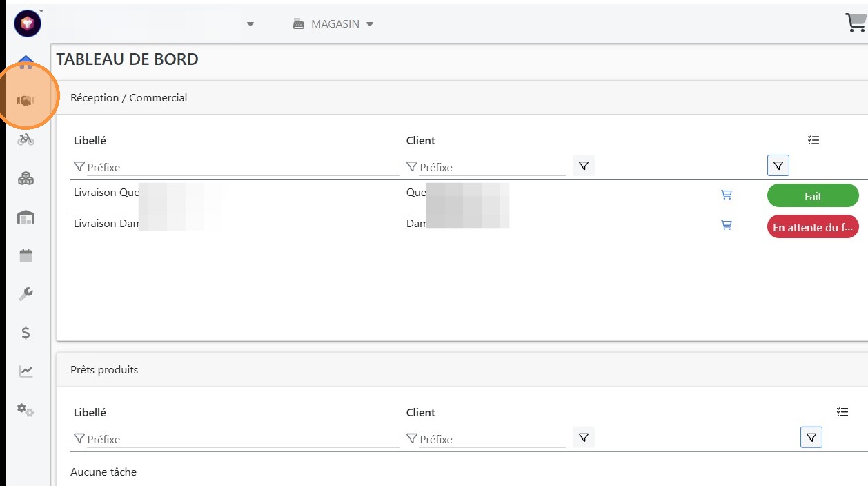Open the statistics chart sidebar icon
This screenshot has width=868, height=486.
point(26,371)
